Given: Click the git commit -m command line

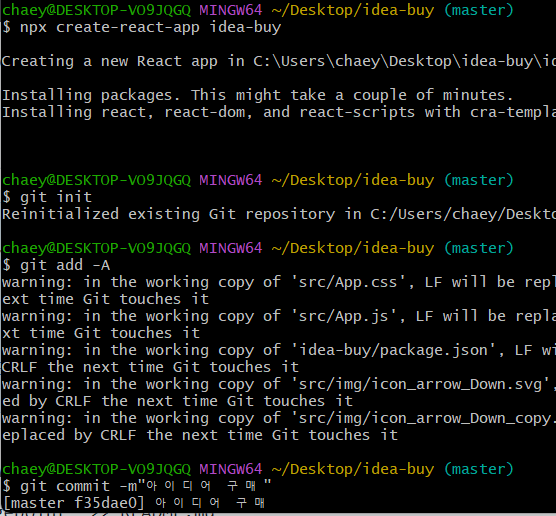Looking at the screenshot, I should click(x=137, y=486).
